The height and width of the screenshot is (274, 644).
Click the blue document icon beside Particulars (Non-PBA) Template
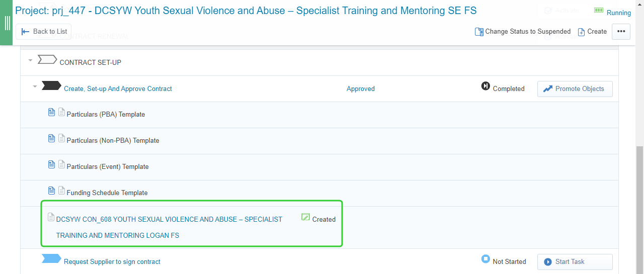pyautogui.click(x=51, y=138)
